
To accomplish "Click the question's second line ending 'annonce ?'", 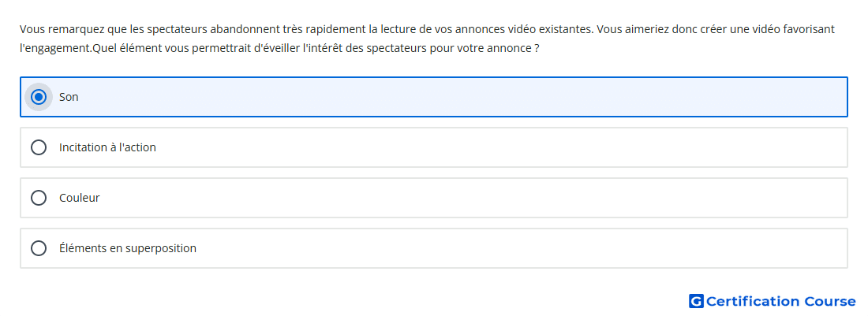I will (279, 49).
